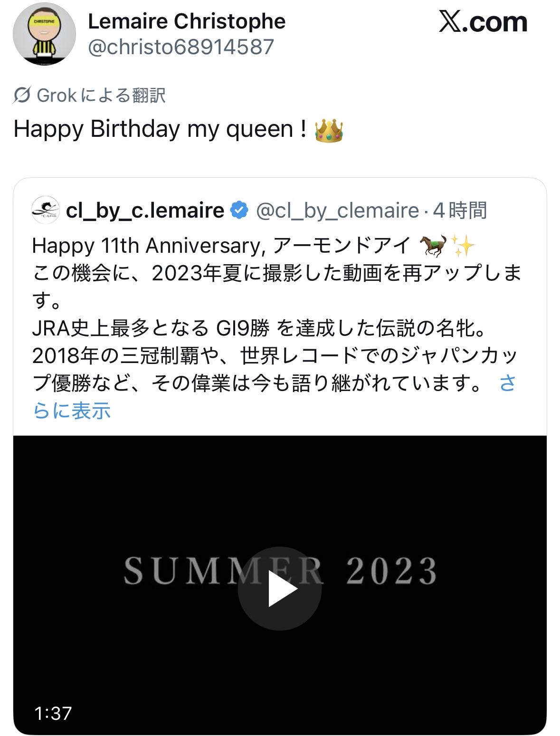
Task: Click the blue verified badge
Action: coord(239,210)
